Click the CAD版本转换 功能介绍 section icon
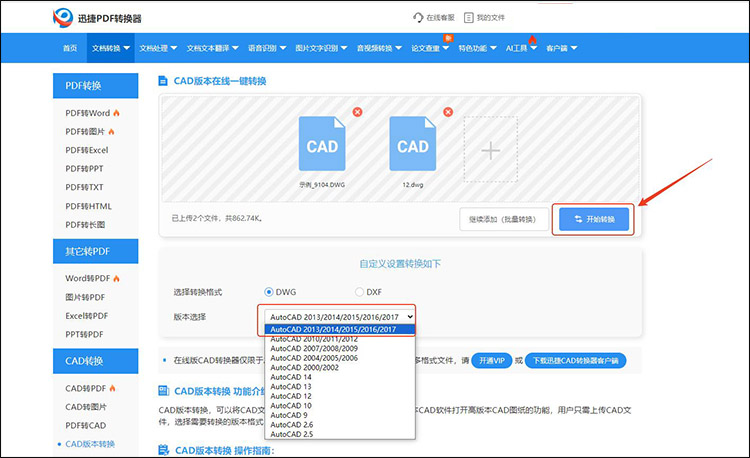The width and height of the screenshot is (750, 458). [164, 391]
